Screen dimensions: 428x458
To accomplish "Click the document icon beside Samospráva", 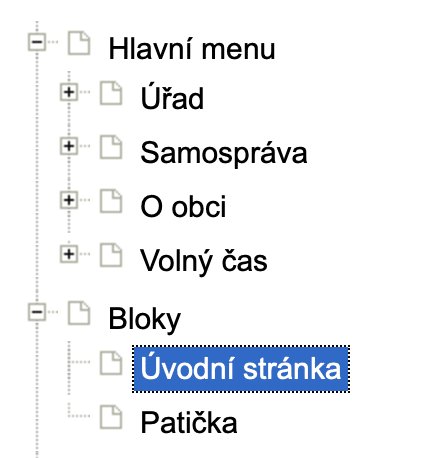I will coord(111,147).
